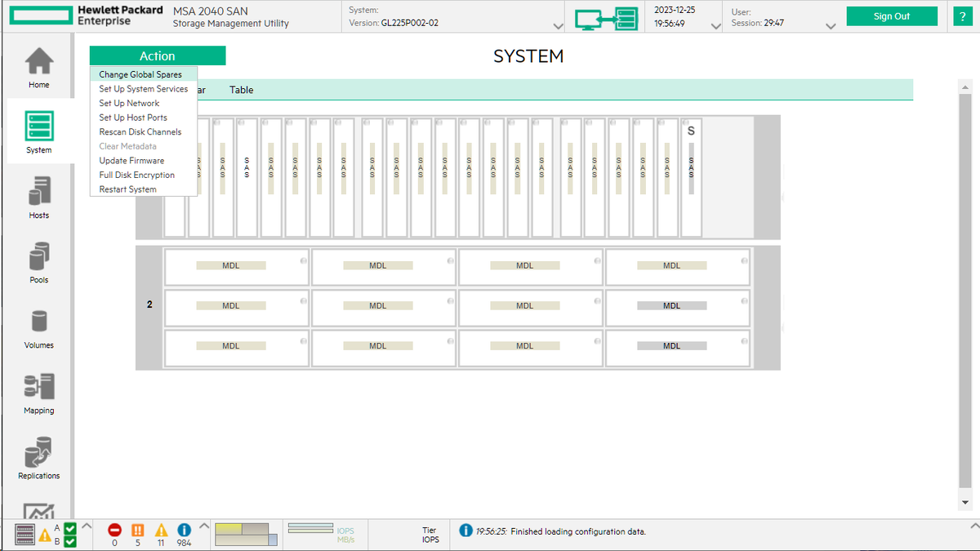Click the system health warning triangle in footer
Screen dimensions: 980x551
(x=45, y=536)
